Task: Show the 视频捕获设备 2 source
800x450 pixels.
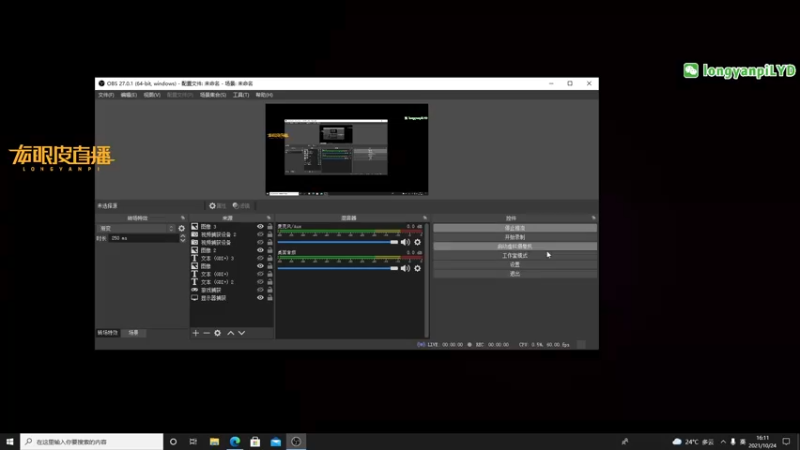Action: [260, 234]
